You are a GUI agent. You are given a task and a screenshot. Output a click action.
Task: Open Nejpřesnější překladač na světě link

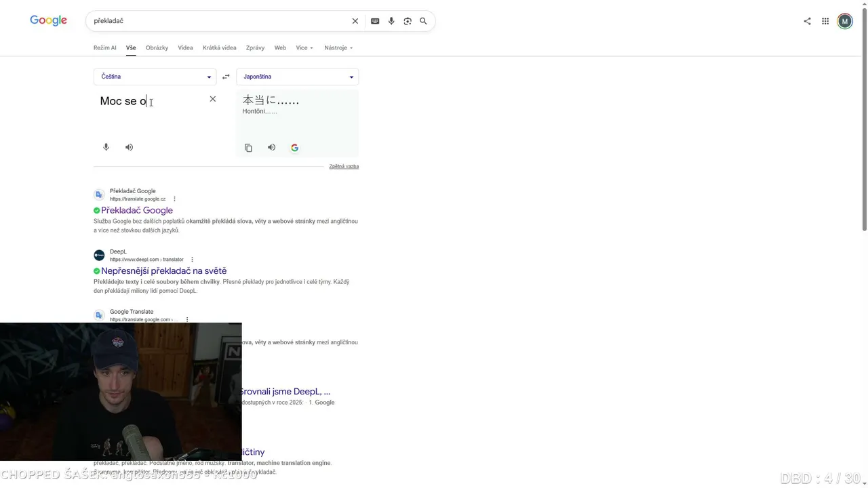(x=164, y=270)
